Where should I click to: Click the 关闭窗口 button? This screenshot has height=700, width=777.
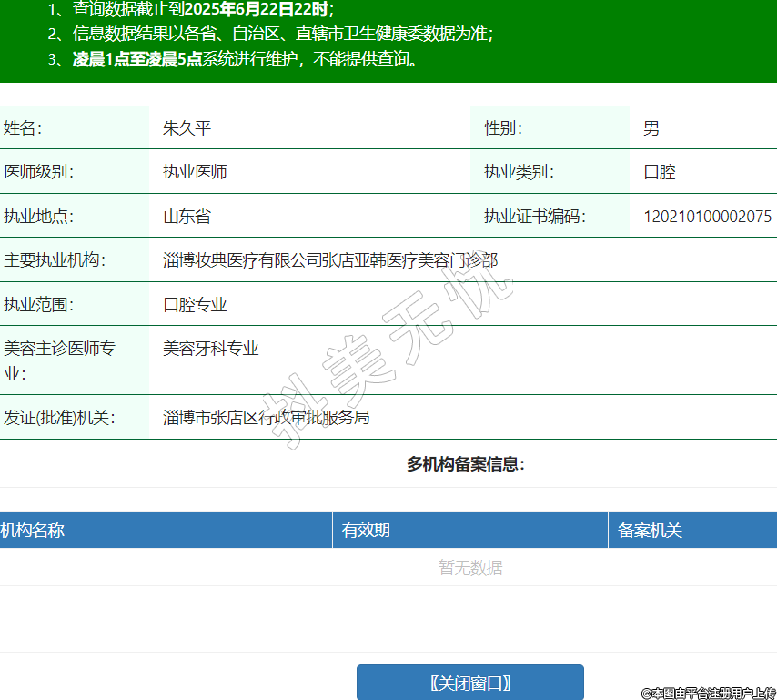point(469,683)
